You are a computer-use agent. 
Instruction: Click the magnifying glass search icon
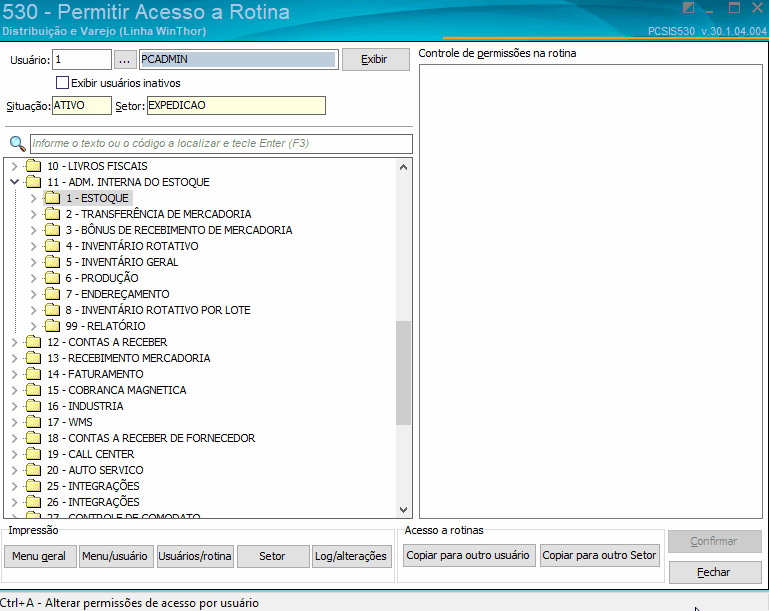[17, 144]
